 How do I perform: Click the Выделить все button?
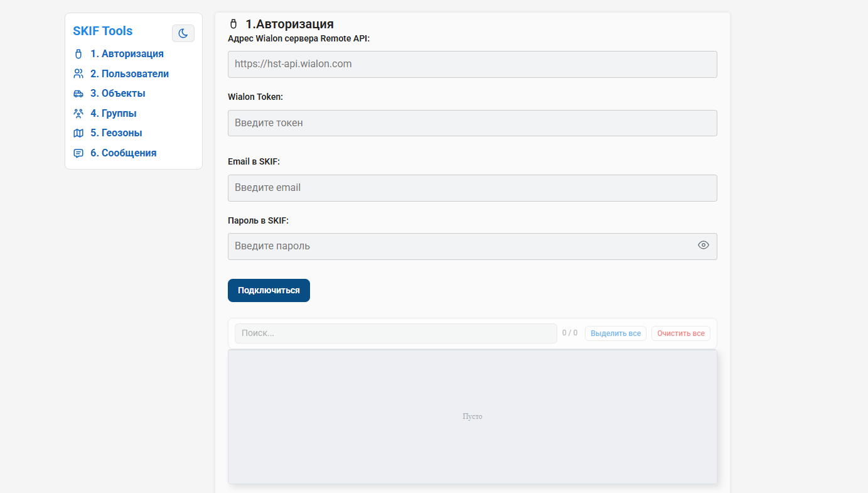(x=616, y=333)
